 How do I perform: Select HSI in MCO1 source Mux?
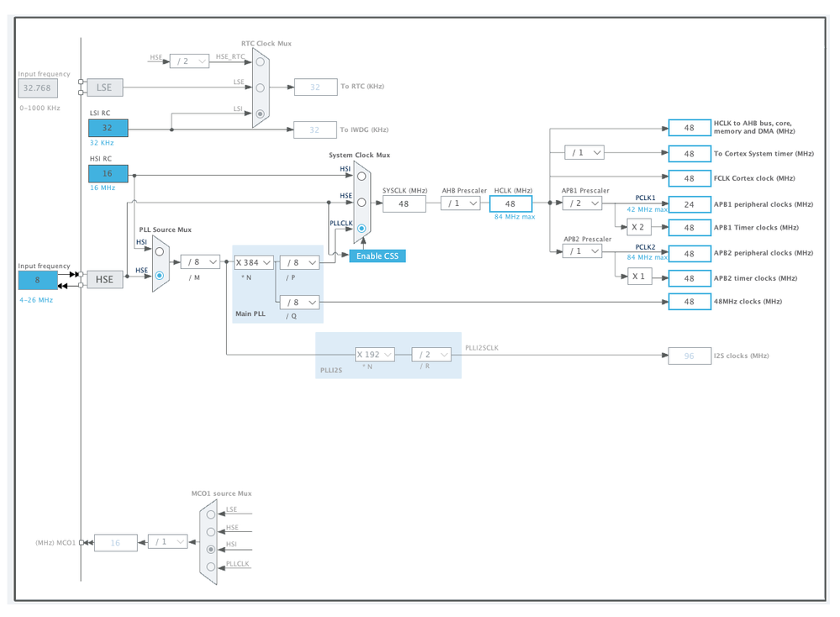point(211,549)
